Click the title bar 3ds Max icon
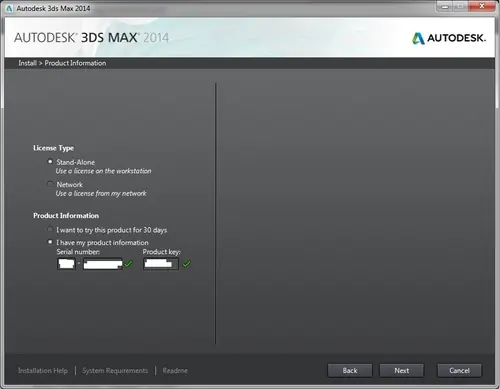Viewport: 500px width, 389px height. [9, 8]
